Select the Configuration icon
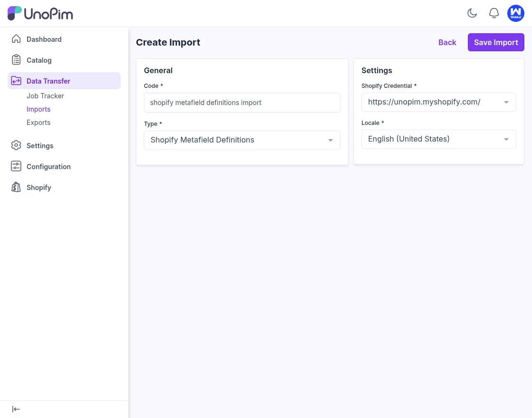The width and height of the screenshot is (532, 418). (16, 166)
